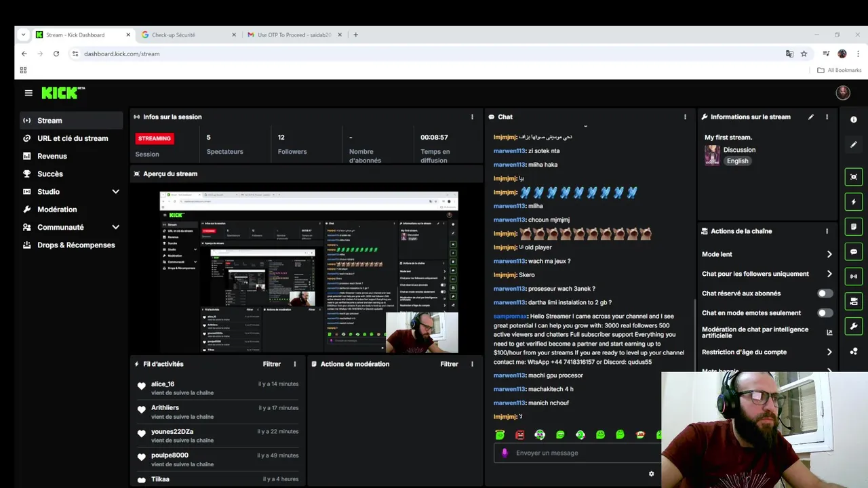Reload the page
The height and width of the screenshot is (488, 868).
pos(56,54)
